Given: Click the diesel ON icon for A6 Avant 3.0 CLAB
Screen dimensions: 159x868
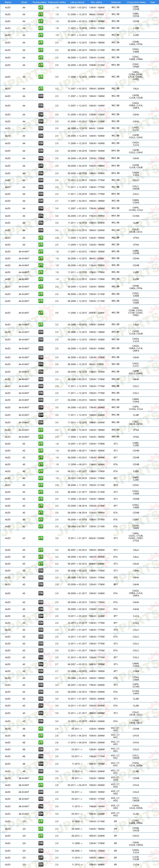Looking at the screenshot, I should 41,814.
